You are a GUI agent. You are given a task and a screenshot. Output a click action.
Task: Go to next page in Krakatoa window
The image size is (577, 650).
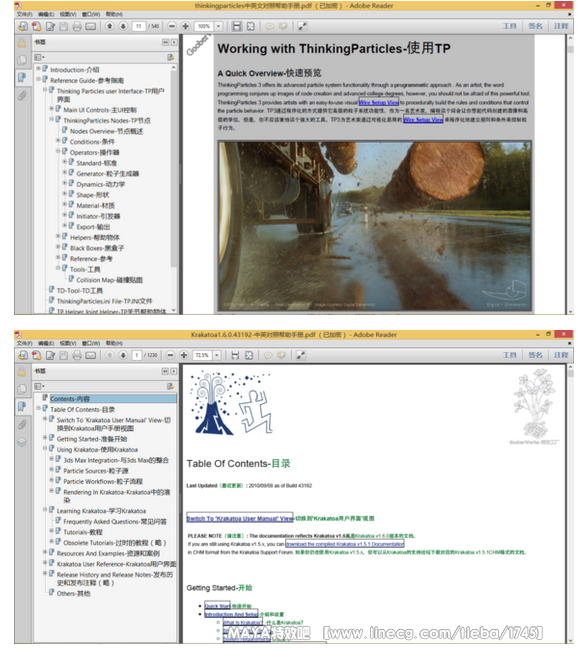tap(123, 355)
